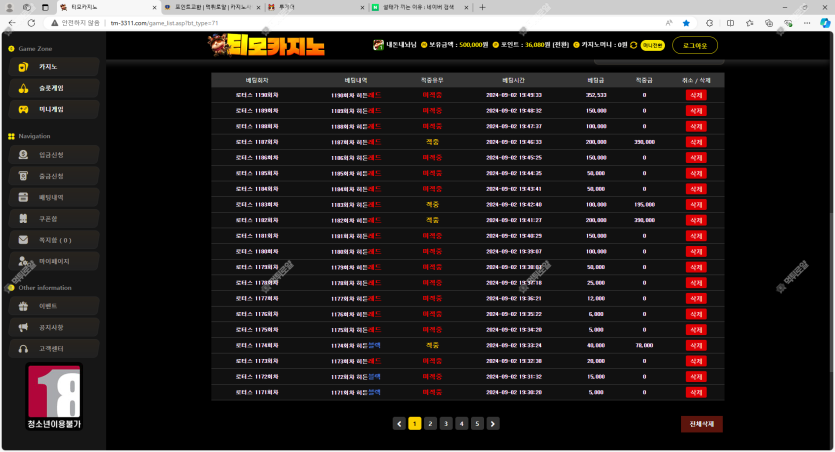Click the previous page arrow
Screen dimensions: 835x452
tap(399, 424)
